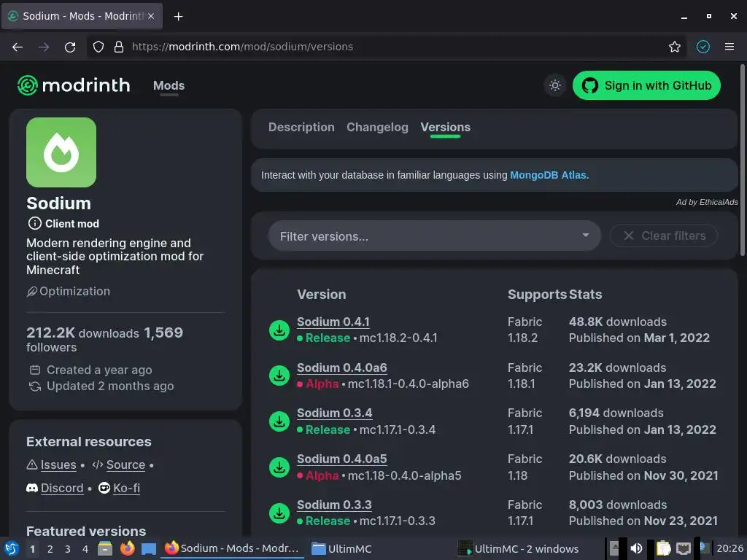
Task: Reload the page
Action: click(x=70, y=47)
